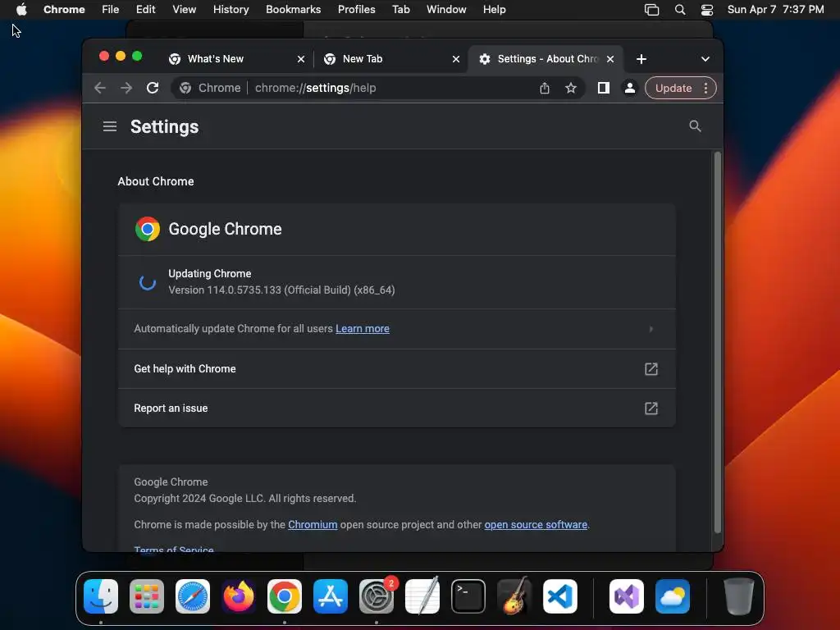Click the settings page scrollbar
The height and width of the screenshot is (630, 840).
tap(717, 343)
